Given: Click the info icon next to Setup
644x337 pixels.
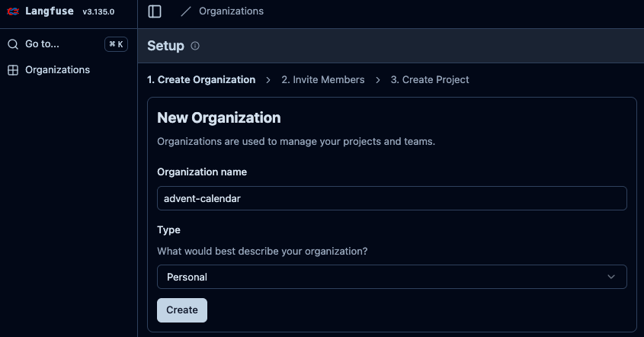Looking at the screenshot, I should tap(195, 46).
